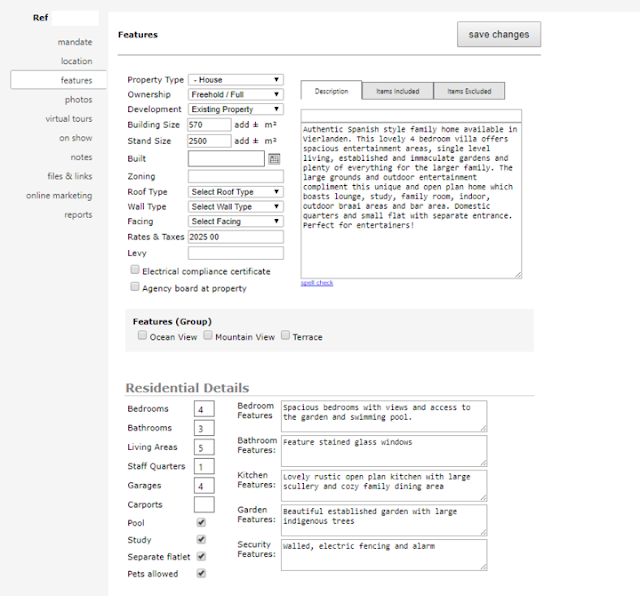640x596 pixels.
Task: Check the Ocean View feature
Action: point(142,335)
